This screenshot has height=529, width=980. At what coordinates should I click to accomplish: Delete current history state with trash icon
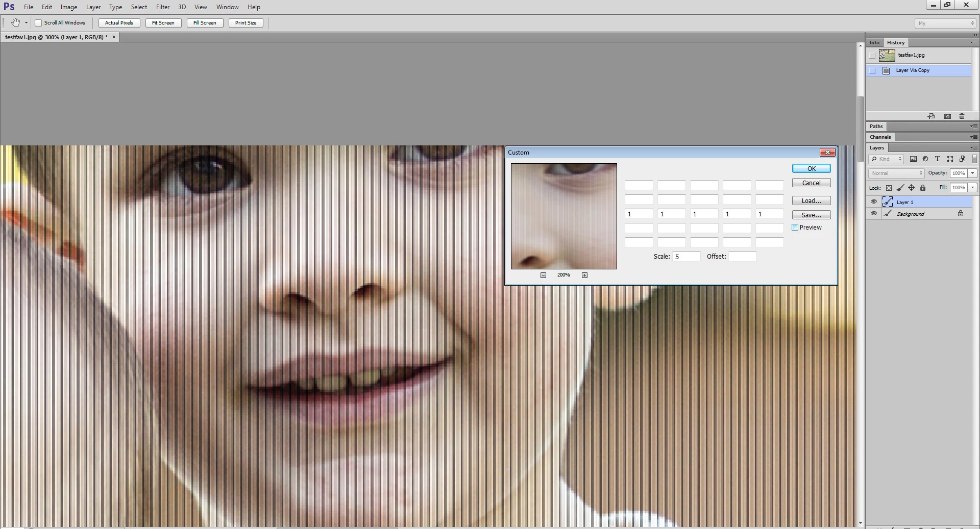click(962, 116)
